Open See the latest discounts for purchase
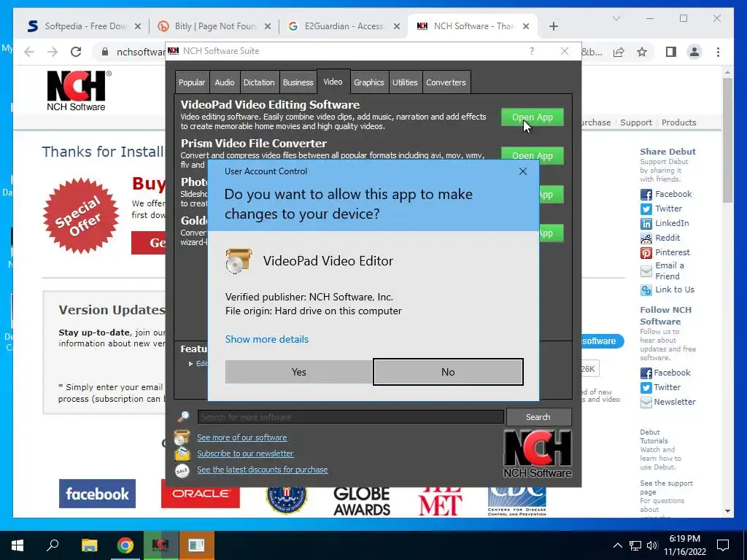 tap(263, 470)
